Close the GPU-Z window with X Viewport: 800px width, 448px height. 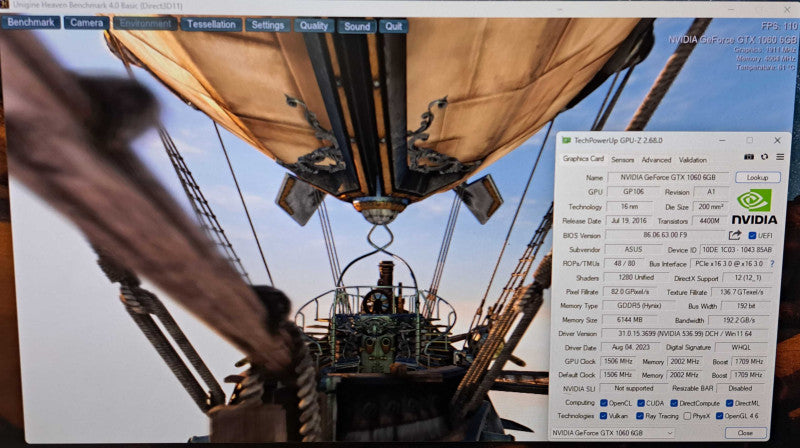click(x=777, y=140)
